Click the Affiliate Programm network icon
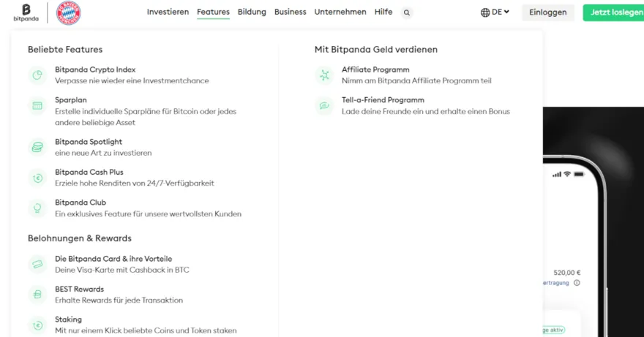644x337 pixels. tap(324, 75)
